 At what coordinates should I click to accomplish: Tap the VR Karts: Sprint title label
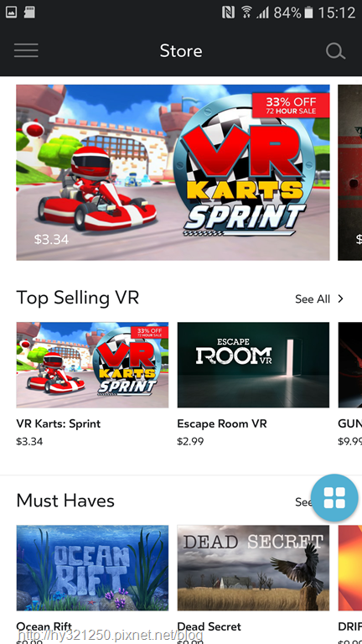[59, 423]
